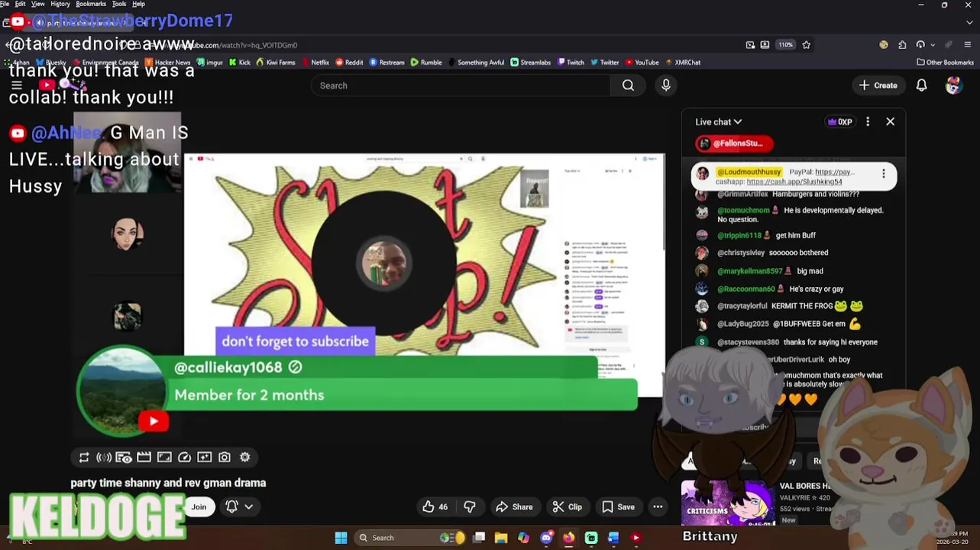980x550 pixels.
Task: Open the File menu
Action: tap(5, 4)
